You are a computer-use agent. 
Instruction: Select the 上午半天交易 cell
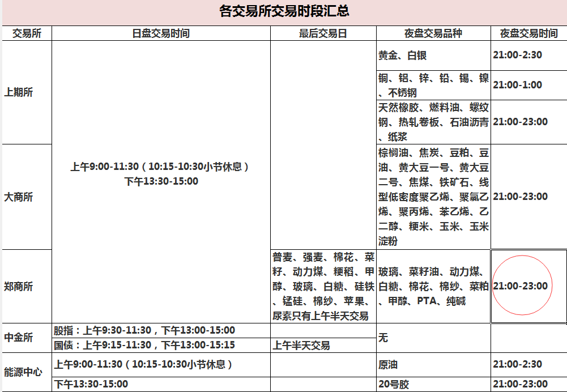tap(323, 346)
